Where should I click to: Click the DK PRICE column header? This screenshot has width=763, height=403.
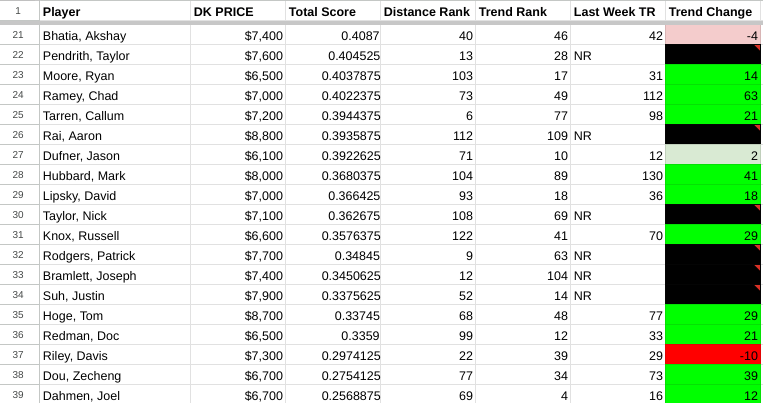[x=237, y=11]
